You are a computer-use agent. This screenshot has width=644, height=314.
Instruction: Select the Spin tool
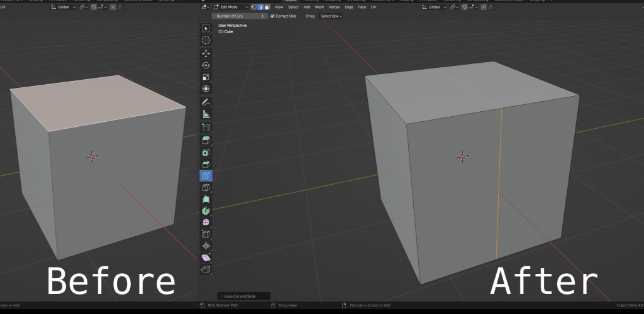pos(206,211)
